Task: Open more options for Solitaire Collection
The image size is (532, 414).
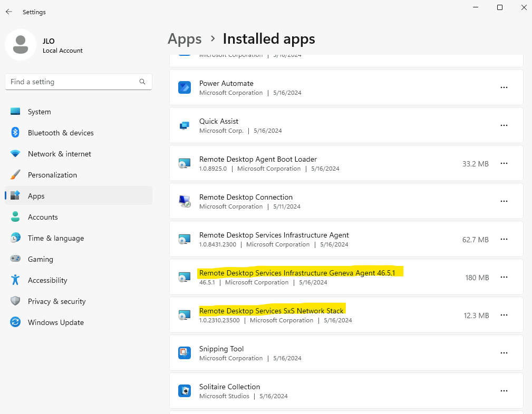Action: coord(504,391)
